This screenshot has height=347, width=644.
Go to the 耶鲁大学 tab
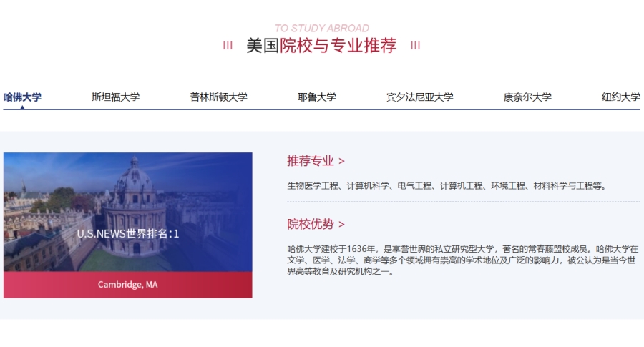316,97
